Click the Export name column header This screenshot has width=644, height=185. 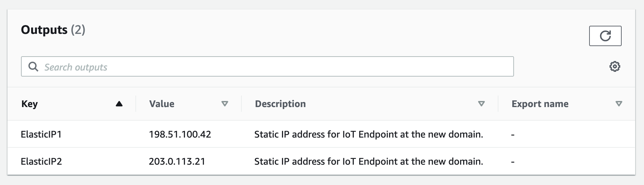pyautogui.click(x=540, y=104)
